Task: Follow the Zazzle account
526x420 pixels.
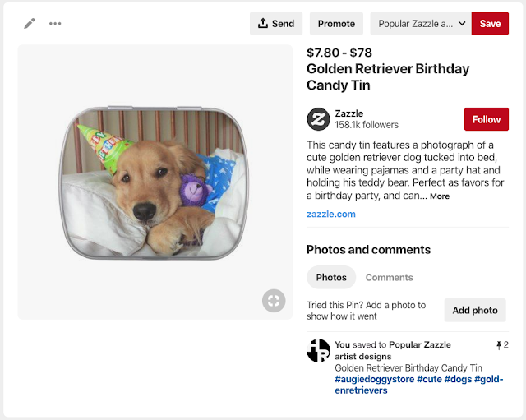Action: pyautogui.click(x=487, y=119)
